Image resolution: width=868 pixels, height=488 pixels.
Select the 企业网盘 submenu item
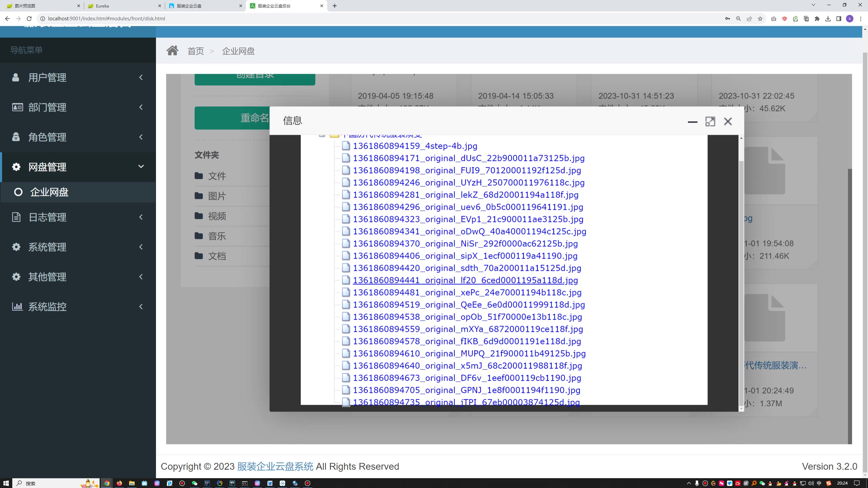(78, 192)
